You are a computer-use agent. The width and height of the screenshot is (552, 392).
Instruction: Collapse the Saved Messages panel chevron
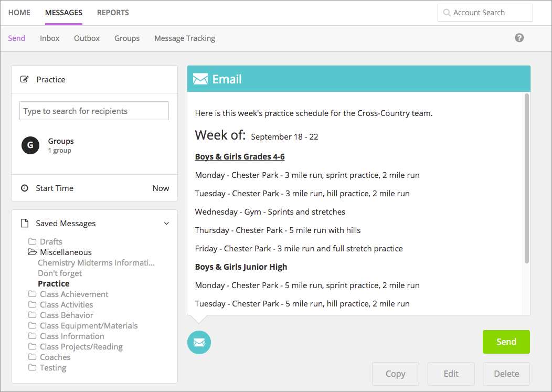(x=166, y=224)
